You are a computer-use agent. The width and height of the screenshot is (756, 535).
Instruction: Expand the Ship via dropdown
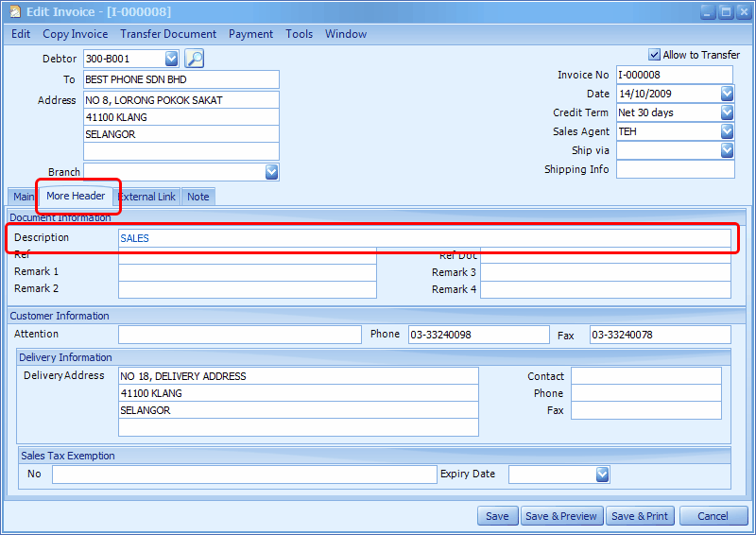(727, 150)
